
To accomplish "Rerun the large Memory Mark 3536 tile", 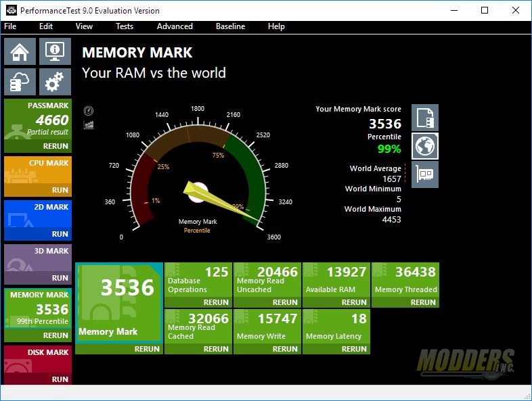I will 147,349.
